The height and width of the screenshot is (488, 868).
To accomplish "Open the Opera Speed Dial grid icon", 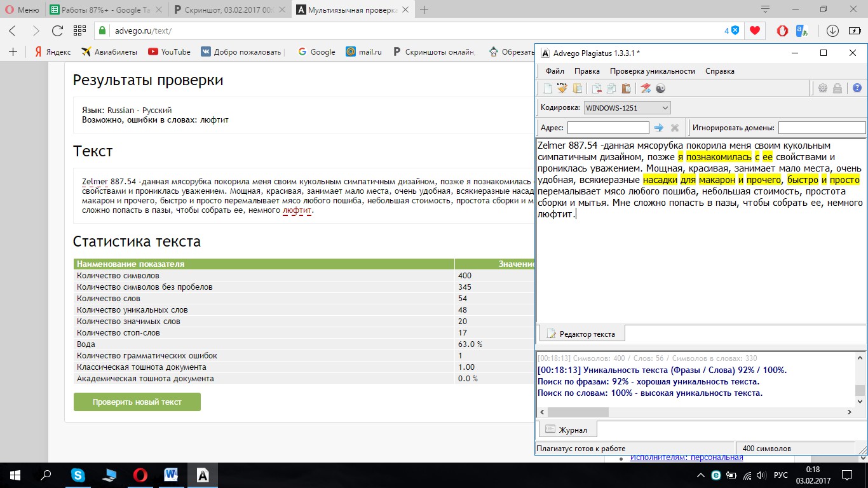I will point(79,30).
